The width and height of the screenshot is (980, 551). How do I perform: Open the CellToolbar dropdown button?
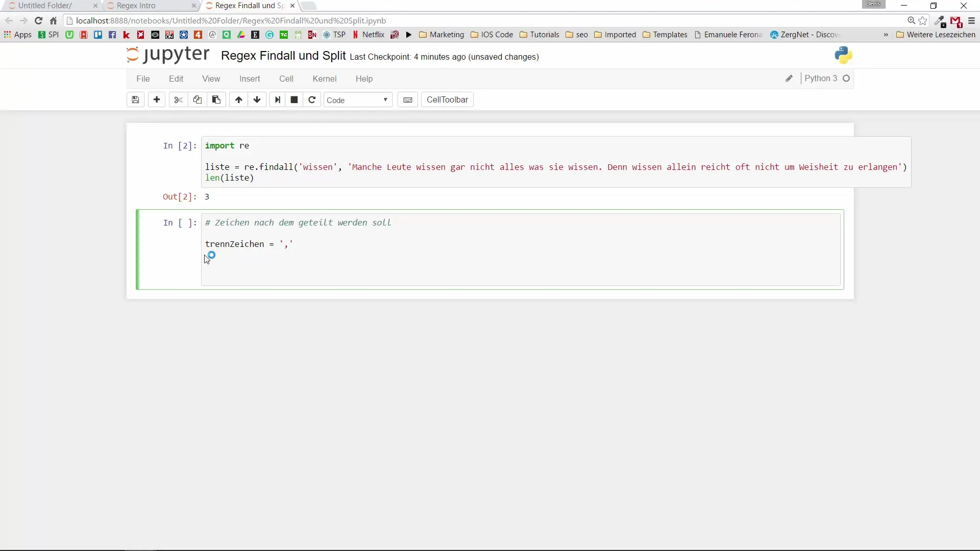(447, 100)
